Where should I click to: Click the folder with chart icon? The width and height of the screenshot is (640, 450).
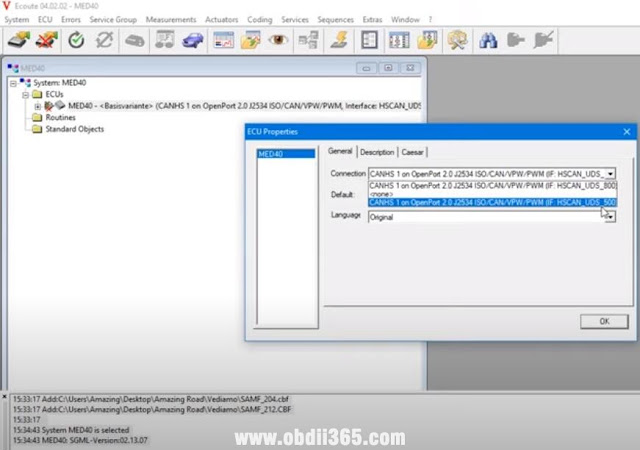click(251, 40)
